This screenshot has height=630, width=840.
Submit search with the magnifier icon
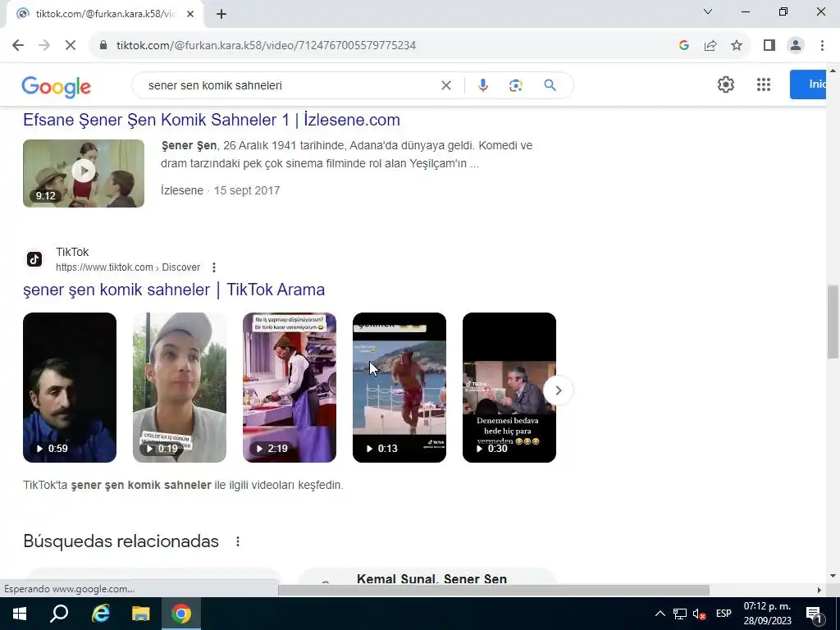pyautogui.click(x=550, y=85)
